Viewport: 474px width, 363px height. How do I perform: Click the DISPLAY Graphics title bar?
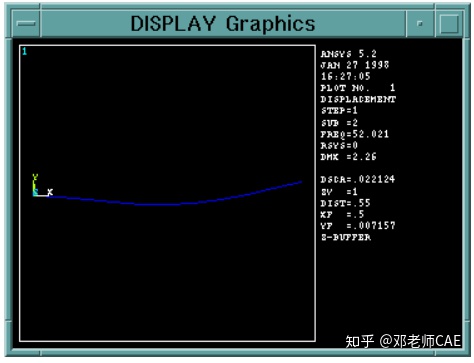point(223,23)
